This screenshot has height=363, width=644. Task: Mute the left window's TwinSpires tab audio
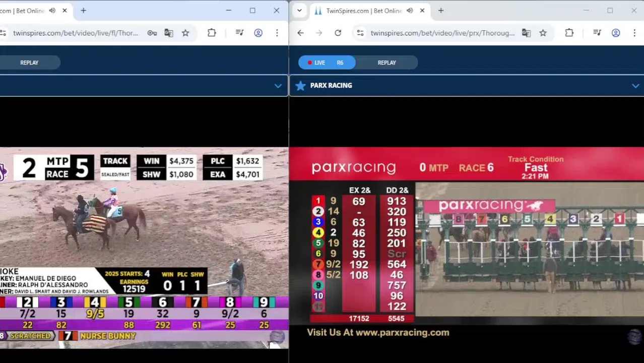(52, 11)
